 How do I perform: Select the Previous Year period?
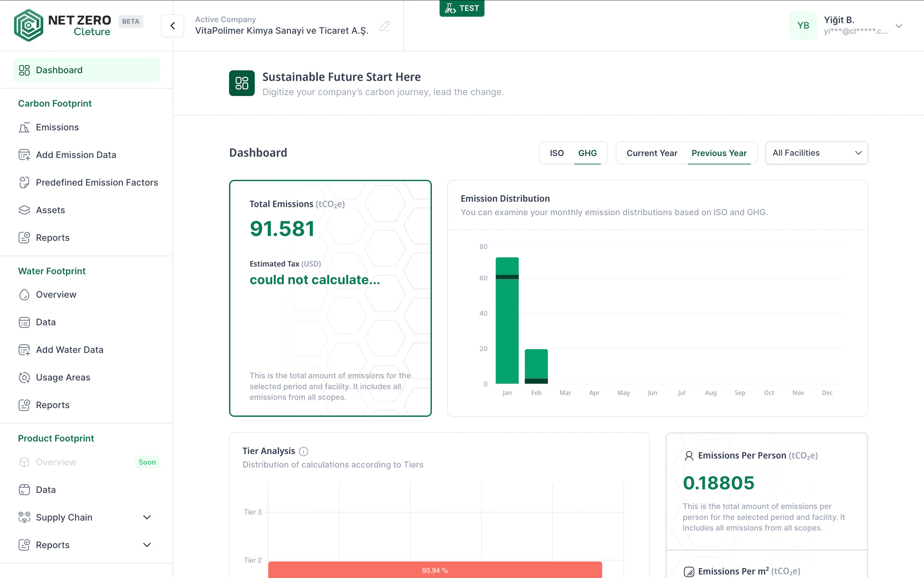[719, 153]
